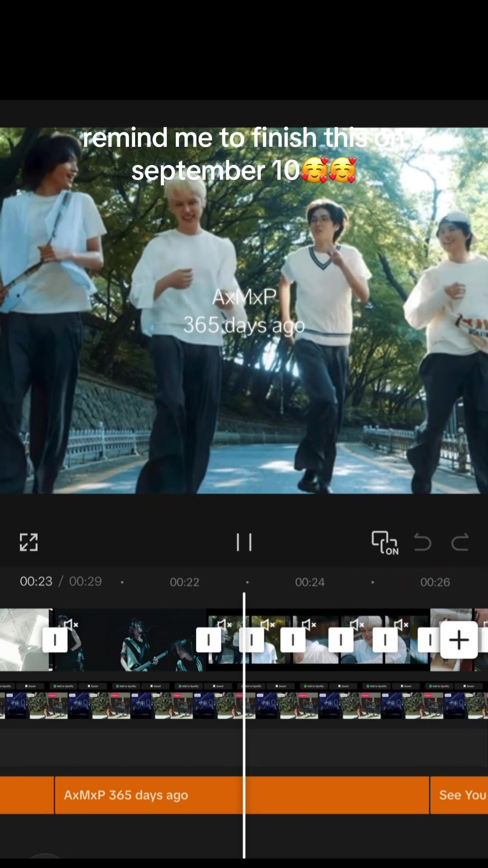
Task: Open transition marker directly left of plus button
Action: [429, 640]
